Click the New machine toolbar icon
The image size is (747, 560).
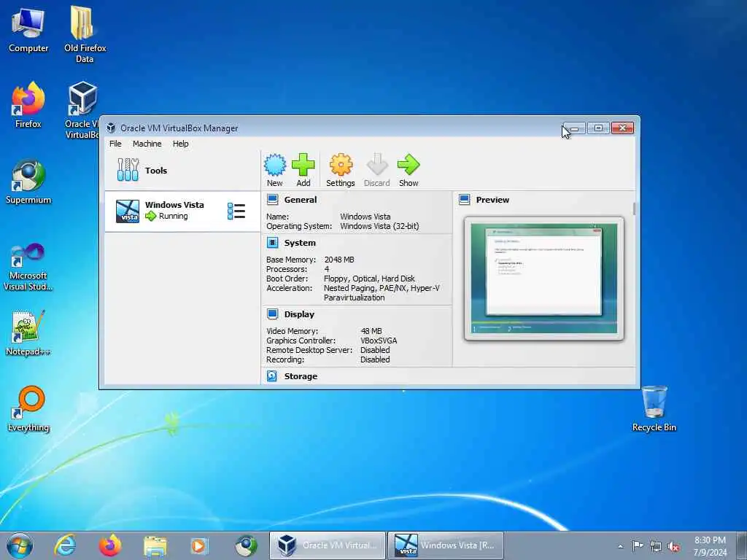point(275,165)
